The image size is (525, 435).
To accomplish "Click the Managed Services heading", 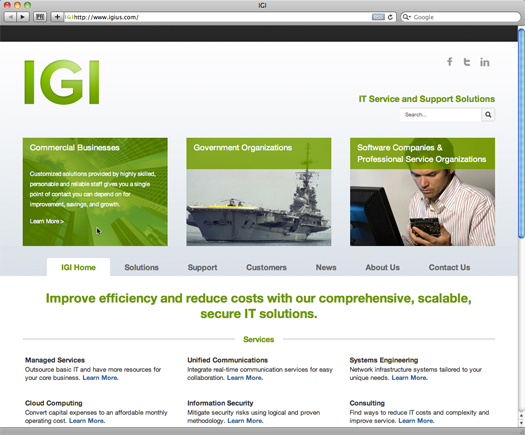I will [55, 360].
